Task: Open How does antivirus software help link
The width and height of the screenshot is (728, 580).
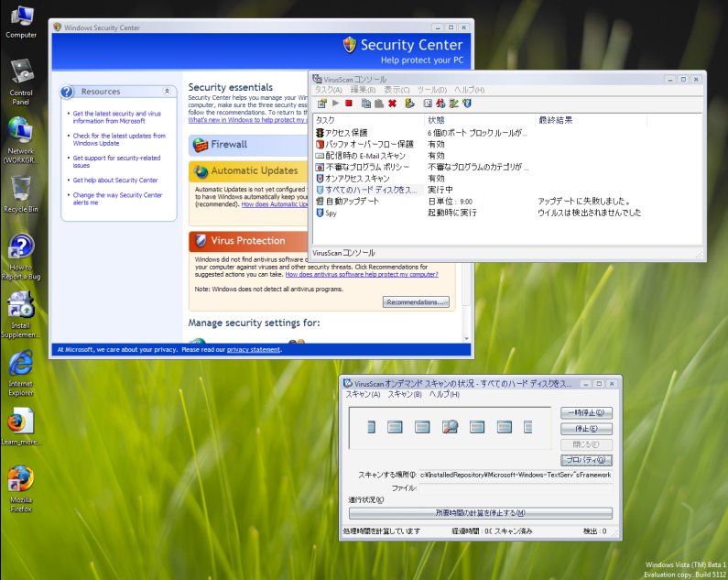Action: coord(362,274)
